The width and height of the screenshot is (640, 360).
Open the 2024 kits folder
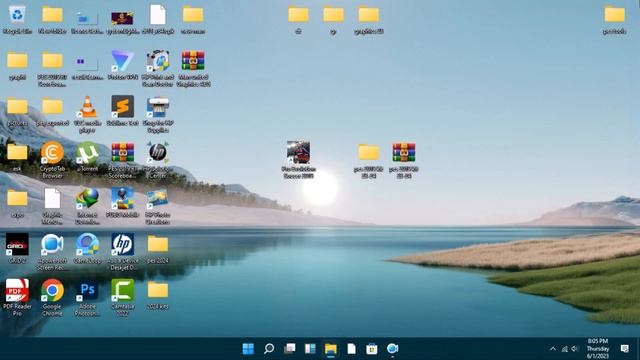point(158,290)
